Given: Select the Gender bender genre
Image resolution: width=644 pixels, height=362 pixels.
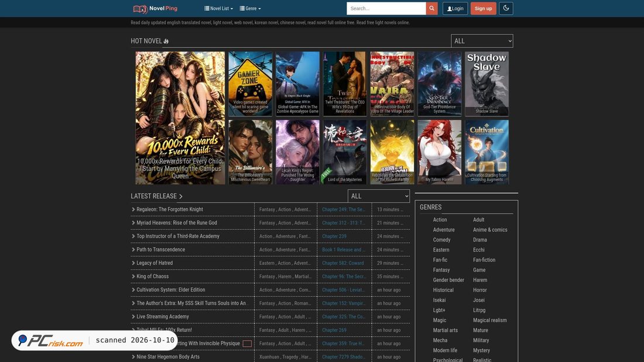Looking at the screenshot, I should click(x=448, y=280).
